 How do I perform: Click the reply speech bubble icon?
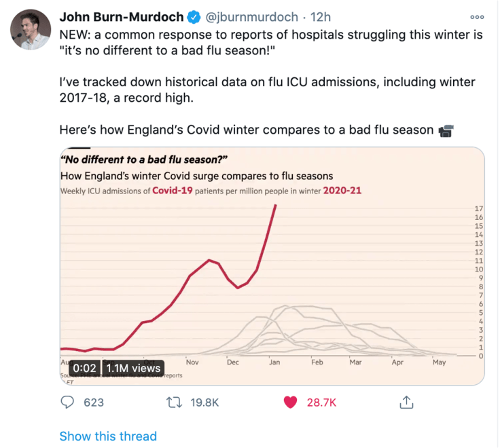click(68, 402)
